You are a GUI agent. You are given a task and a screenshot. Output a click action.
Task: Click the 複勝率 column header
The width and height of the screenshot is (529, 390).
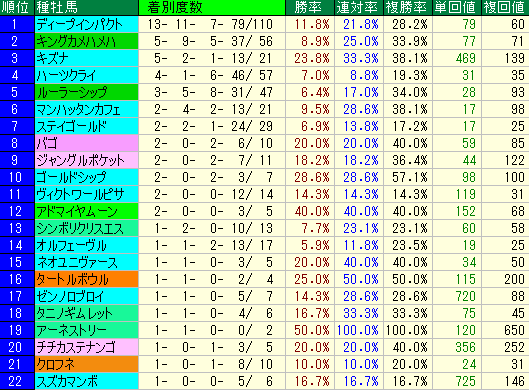408,7
